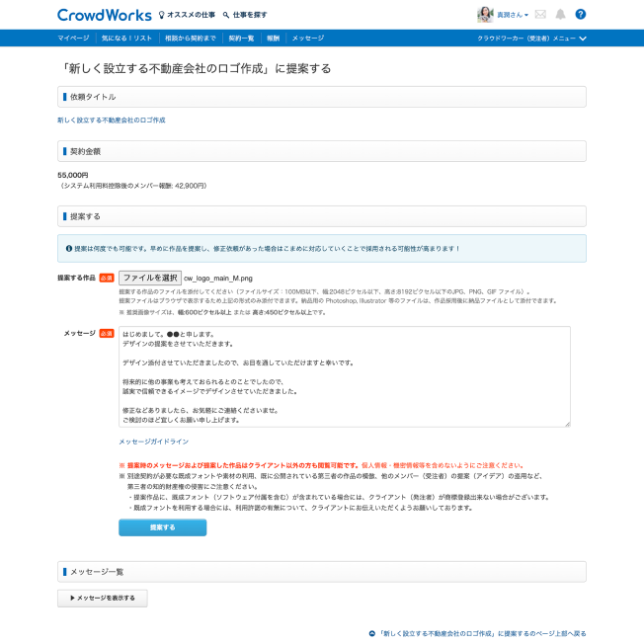Click the CrowdWorks logo

tap(104, 15)
